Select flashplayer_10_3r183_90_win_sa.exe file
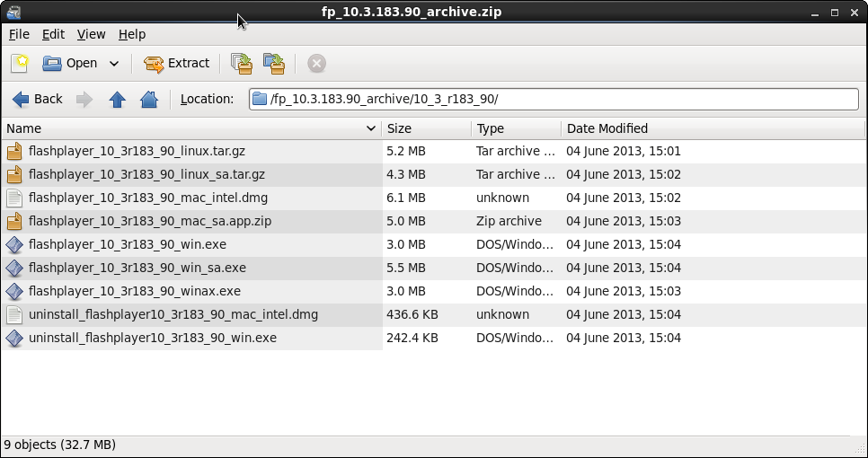The image size is (868, 458). coord(137,268)
